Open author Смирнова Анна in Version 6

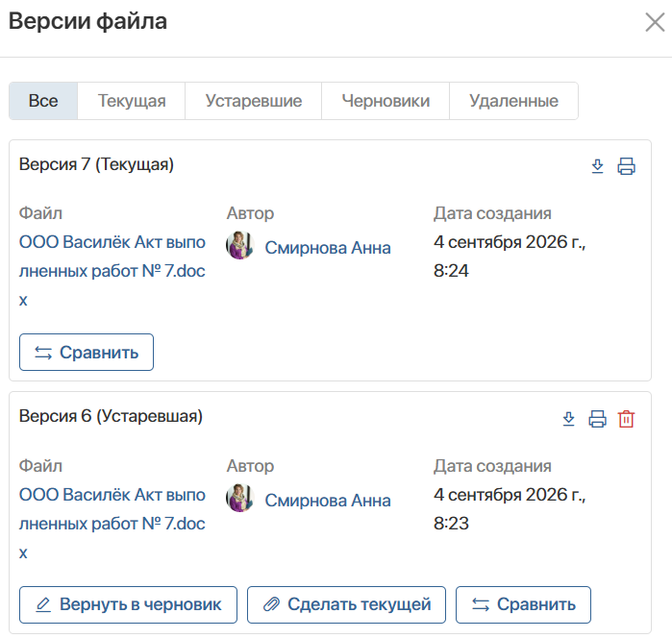pyautogui.click(x=328, y=501)
